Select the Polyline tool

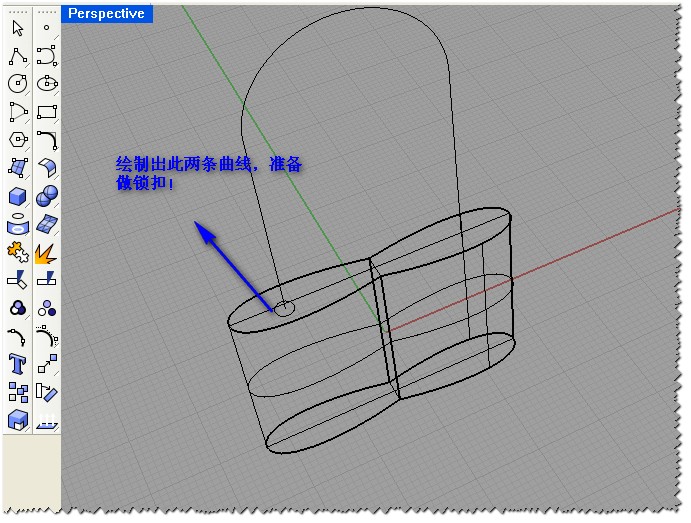(18, 56)
